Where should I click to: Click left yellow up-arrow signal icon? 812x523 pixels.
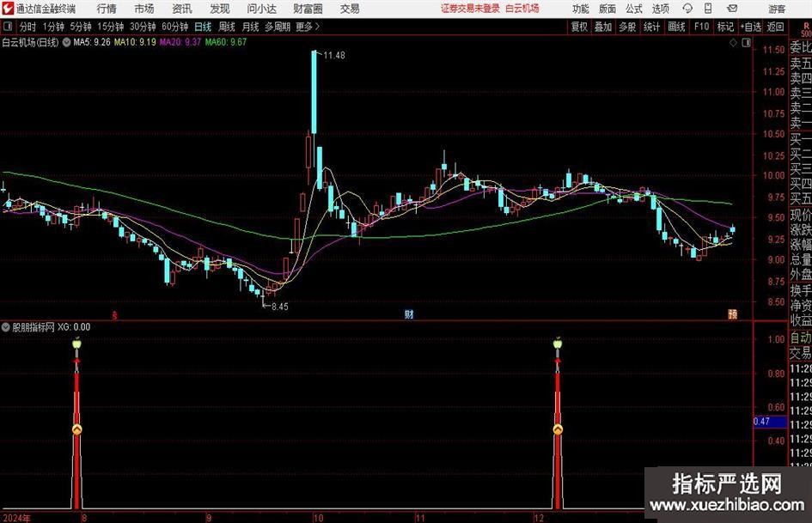76,429
